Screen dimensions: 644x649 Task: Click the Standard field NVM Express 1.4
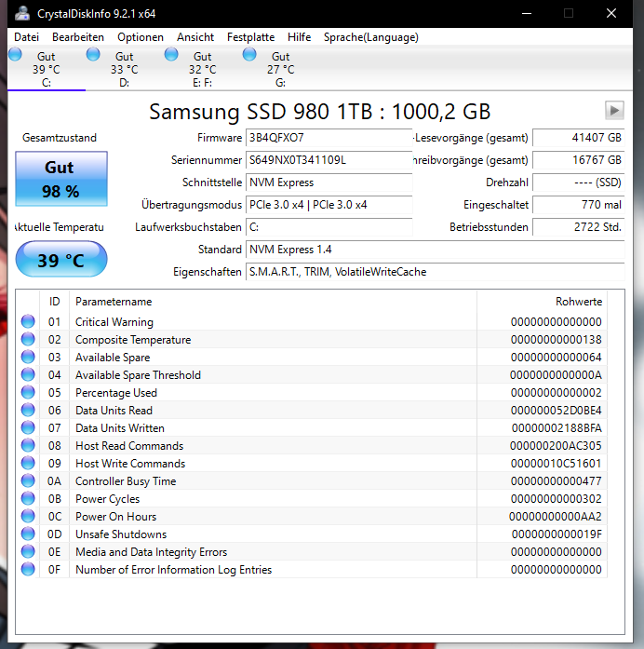click(x=436, y=250)
